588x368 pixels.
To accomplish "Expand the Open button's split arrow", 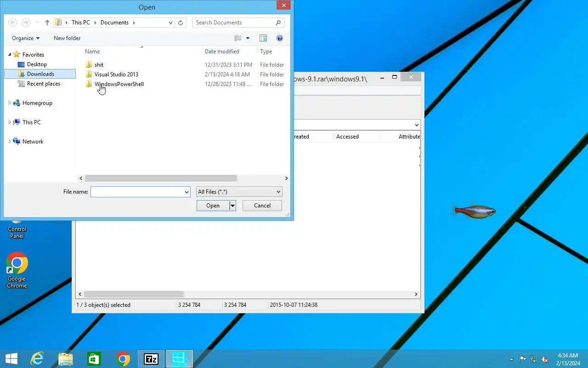I will pyautogui.click(x=232, y=206).
